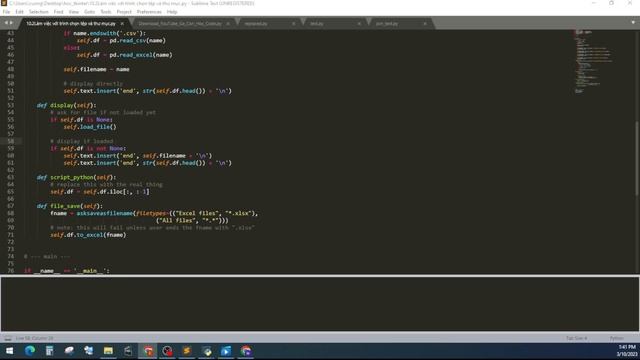Viewport: 640px width, 360px height.
Task: Click 'pd.read_csv(name)' on line 44
Action: pos(138,40)
